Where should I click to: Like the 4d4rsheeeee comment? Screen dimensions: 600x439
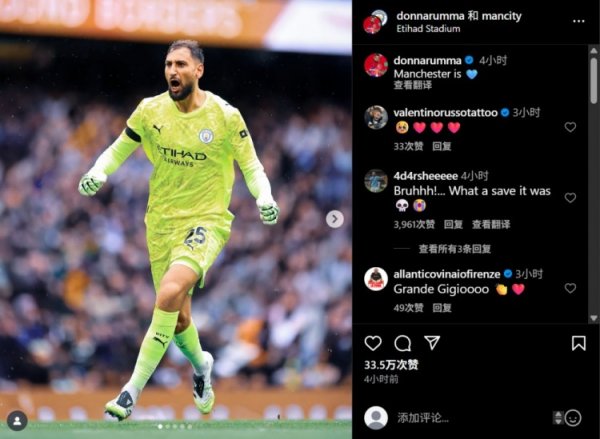click(x=570, y=197)
